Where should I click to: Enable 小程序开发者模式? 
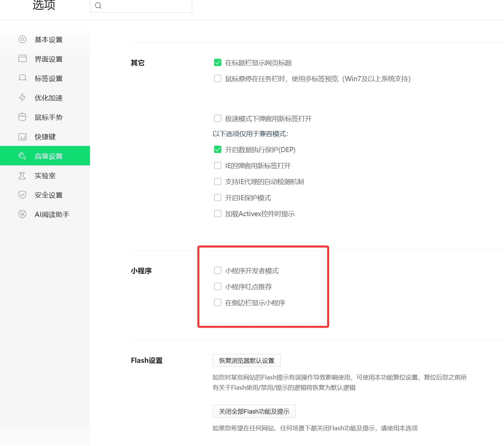pyautogui.click(x=218, y=270)
